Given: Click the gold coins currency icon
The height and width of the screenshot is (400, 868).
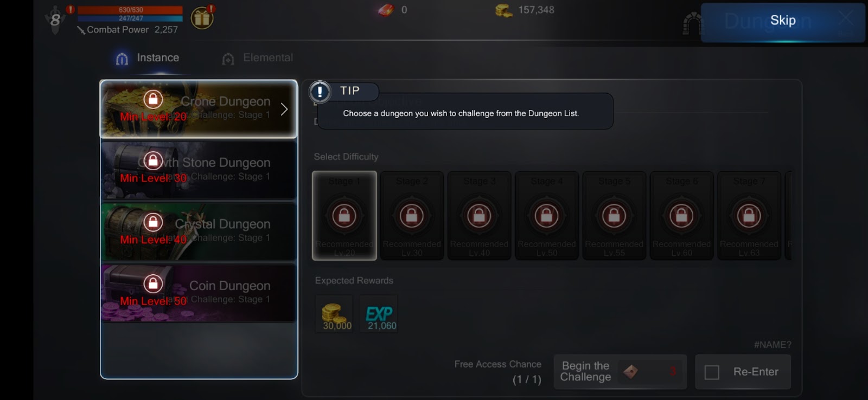Looking at the screenshot, I should point(503,10).
